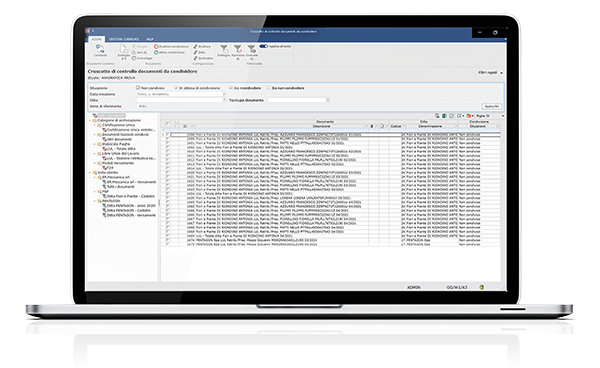Toggle the Non condivisa checkbox
This screenshot has height=368, width=600.
(x=138, y=88)
